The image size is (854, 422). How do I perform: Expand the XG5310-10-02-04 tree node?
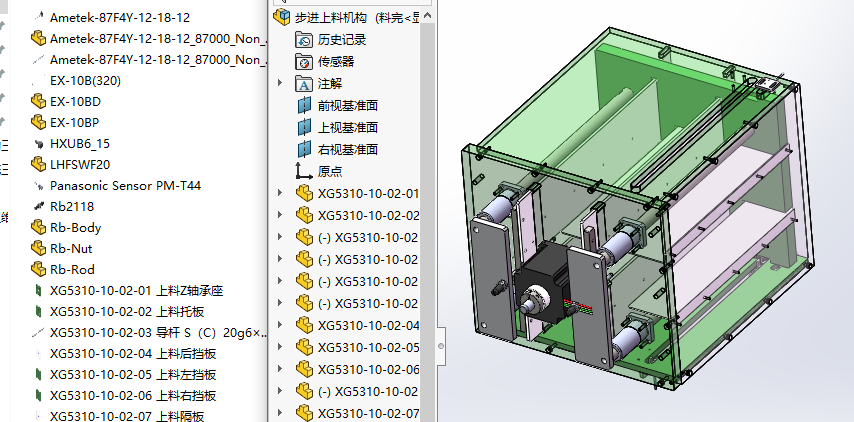(x=280, y=325)
